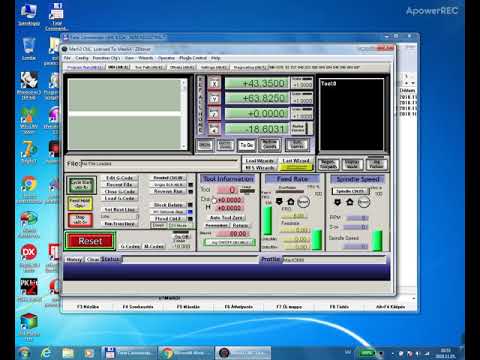The width and height of the screenshot is (480, 360).
Task: Toggle Block Delete
Action: pos(168,205)
